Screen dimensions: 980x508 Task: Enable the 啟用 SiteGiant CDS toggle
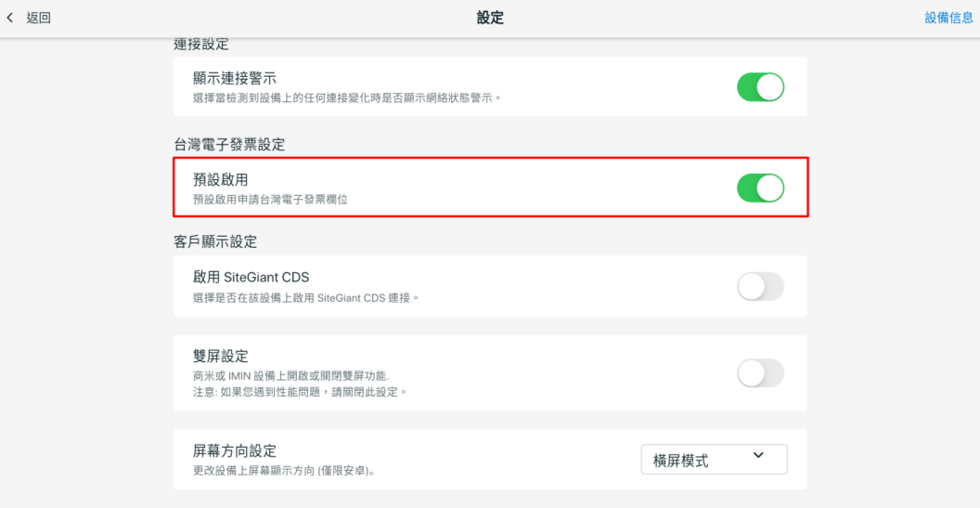[x=760, y=287]
